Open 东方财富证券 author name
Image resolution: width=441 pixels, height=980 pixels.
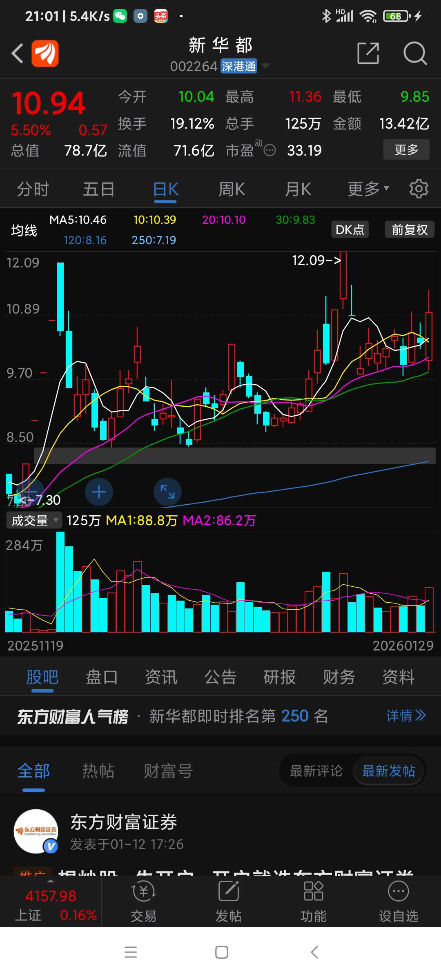124,822
